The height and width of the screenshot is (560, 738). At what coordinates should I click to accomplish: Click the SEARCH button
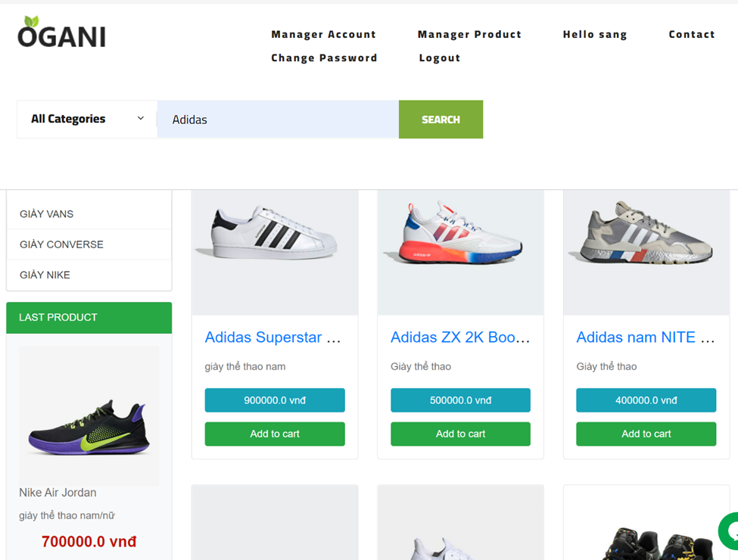pyautogui.click(x=441, y=119)
